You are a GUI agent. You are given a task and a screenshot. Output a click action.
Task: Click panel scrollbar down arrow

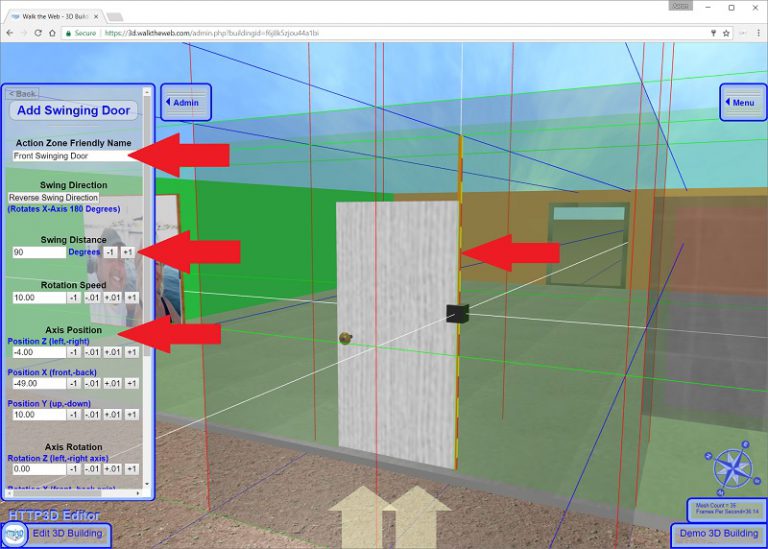pyautogui.click(x=147, y=484)
